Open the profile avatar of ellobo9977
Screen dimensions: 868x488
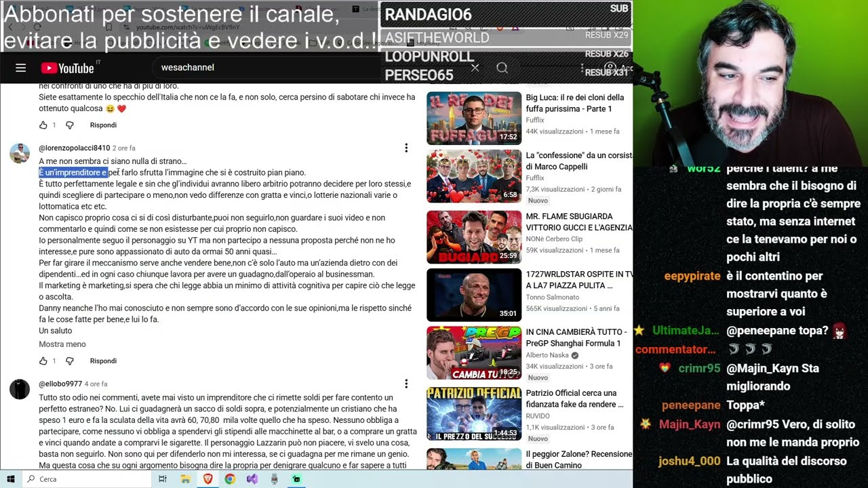(20, 390)
